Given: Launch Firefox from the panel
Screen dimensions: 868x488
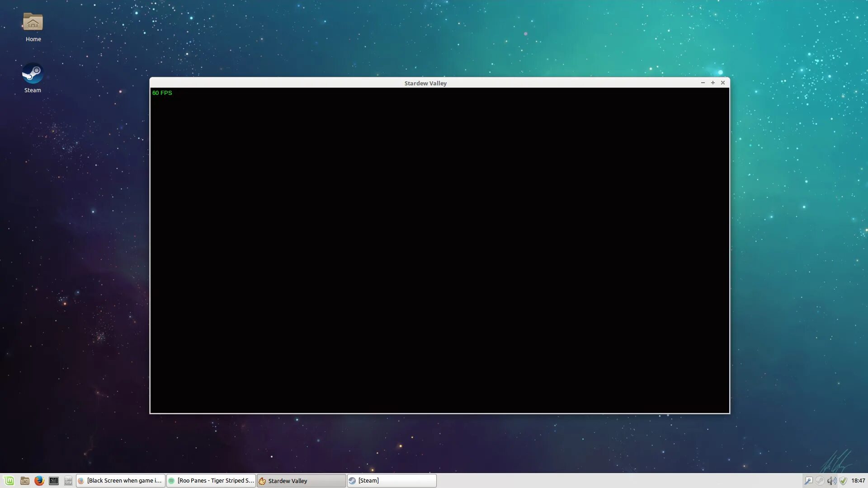Looking at the screenshot, I should (x=39, y=481).
